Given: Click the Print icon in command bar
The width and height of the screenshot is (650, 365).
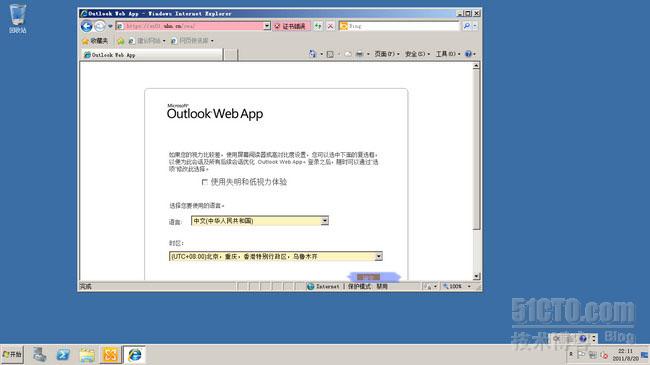Looking at the screenshot, I should (359, 54).
